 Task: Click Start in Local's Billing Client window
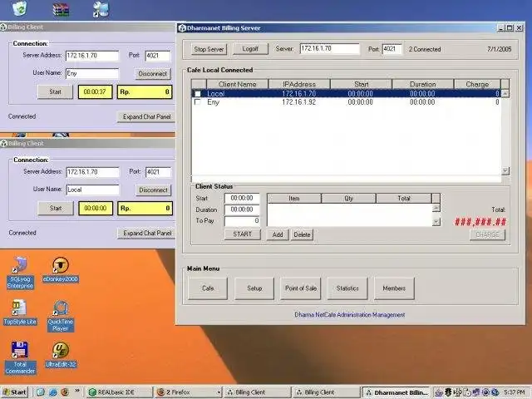click(x=56, y=209)
